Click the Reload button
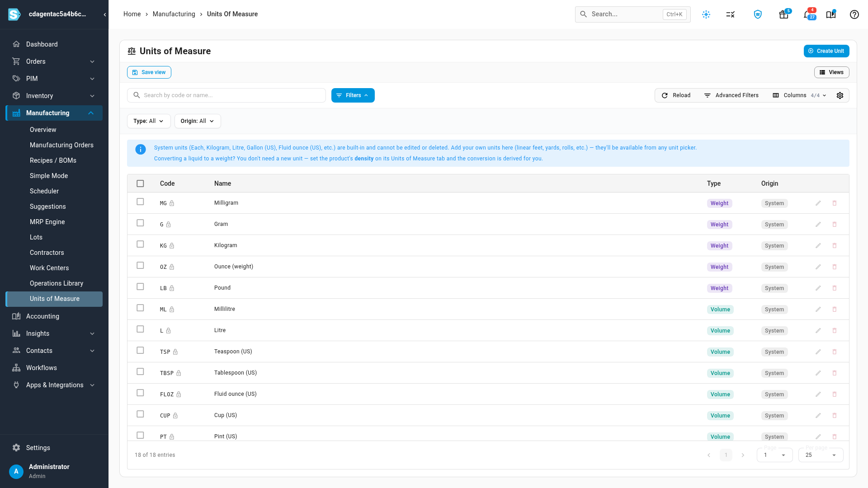868x488 pixels. tap(676, 95)
